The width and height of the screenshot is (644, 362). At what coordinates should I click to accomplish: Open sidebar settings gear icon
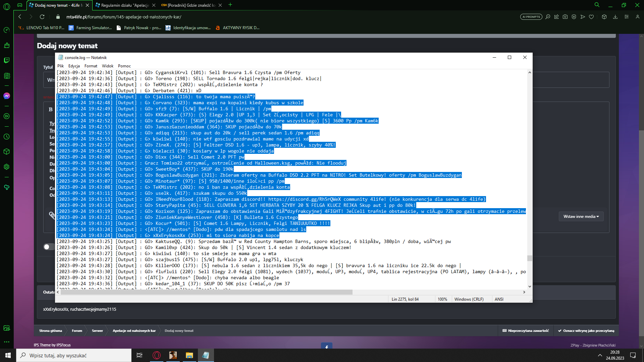click(x=7, y=167)
